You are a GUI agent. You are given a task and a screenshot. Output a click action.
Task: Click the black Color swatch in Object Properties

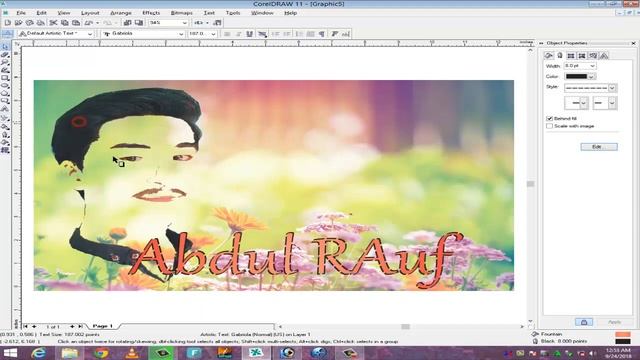[x=576, y=76]
